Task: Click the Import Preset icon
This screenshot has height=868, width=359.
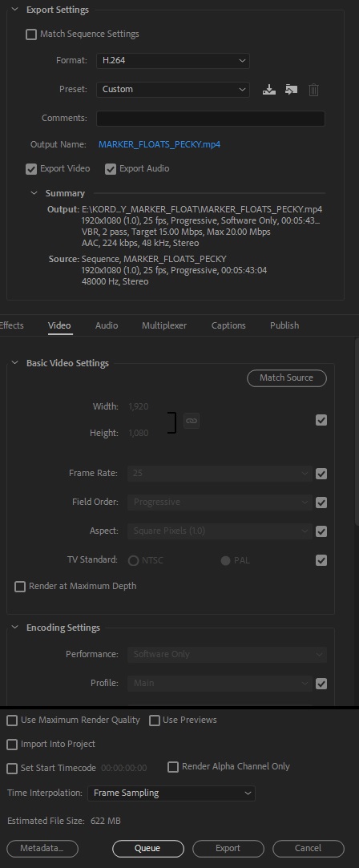Action: click(291, 89)
